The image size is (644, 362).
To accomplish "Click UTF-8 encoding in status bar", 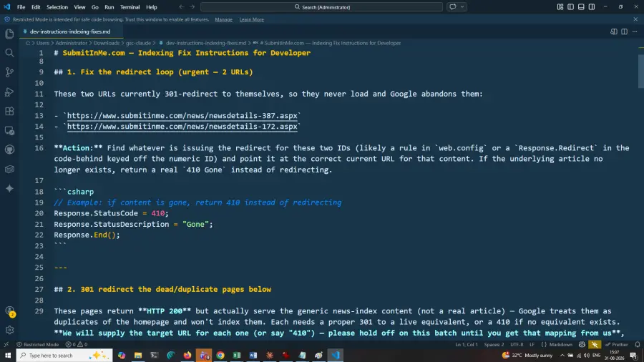I will [x=517, y=345].
